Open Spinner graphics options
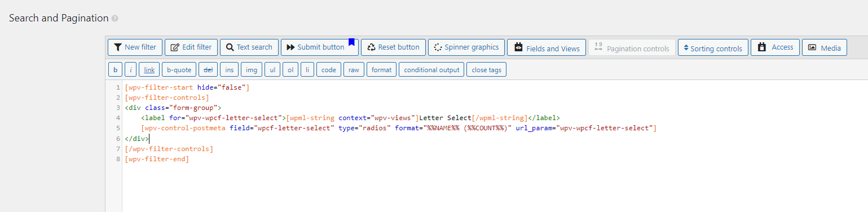 [x=466, y=47]
